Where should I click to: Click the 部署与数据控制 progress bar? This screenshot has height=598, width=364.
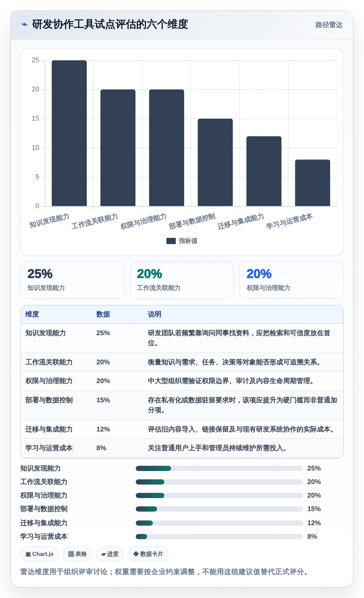[x=219, y=509]
